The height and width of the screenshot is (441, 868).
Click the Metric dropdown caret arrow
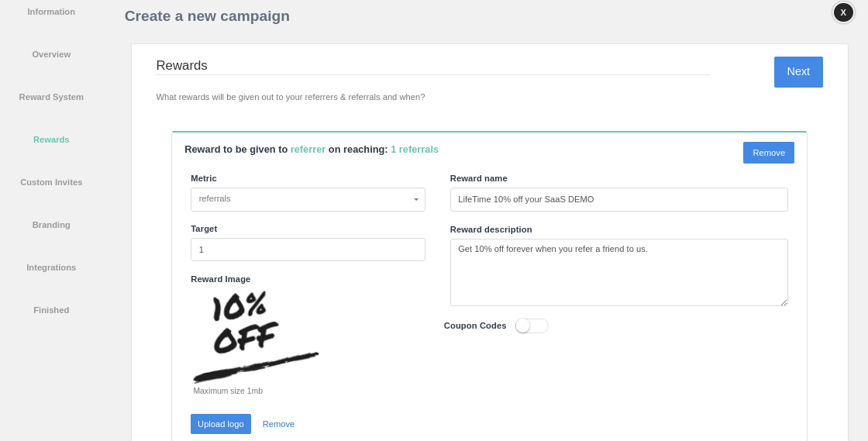click(415, 200)
